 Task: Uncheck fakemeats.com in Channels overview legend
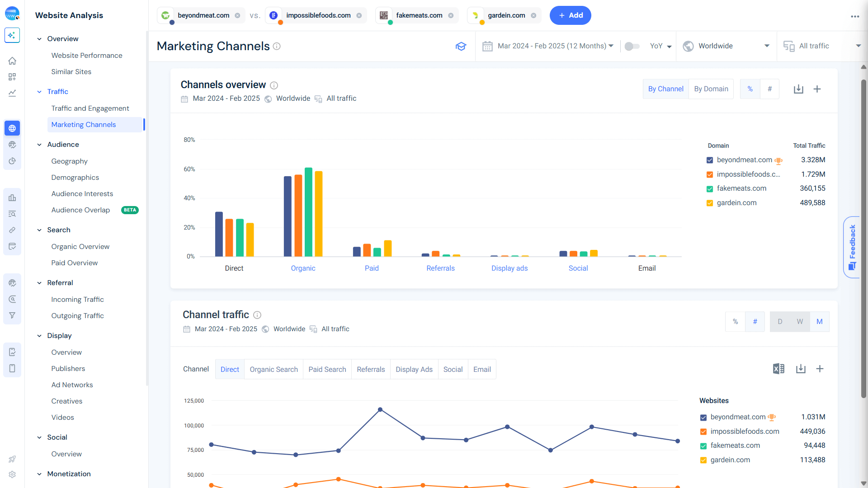pos(709,189)
